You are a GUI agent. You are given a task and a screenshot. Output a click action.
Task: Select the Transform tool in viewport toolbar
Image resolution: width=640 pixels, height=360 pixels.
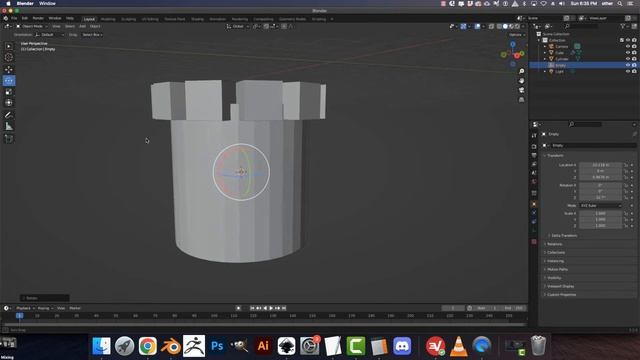(9, 103)
